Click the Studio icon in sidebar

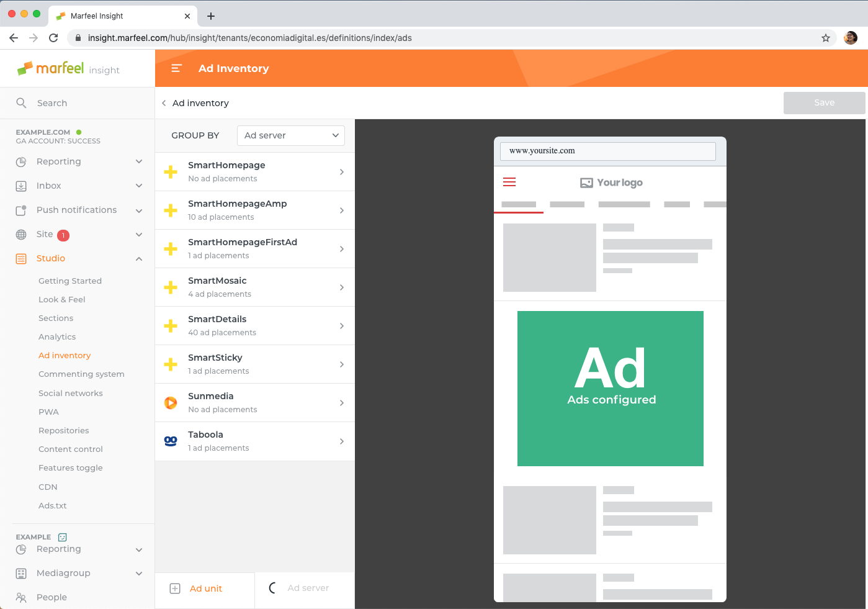21,259
